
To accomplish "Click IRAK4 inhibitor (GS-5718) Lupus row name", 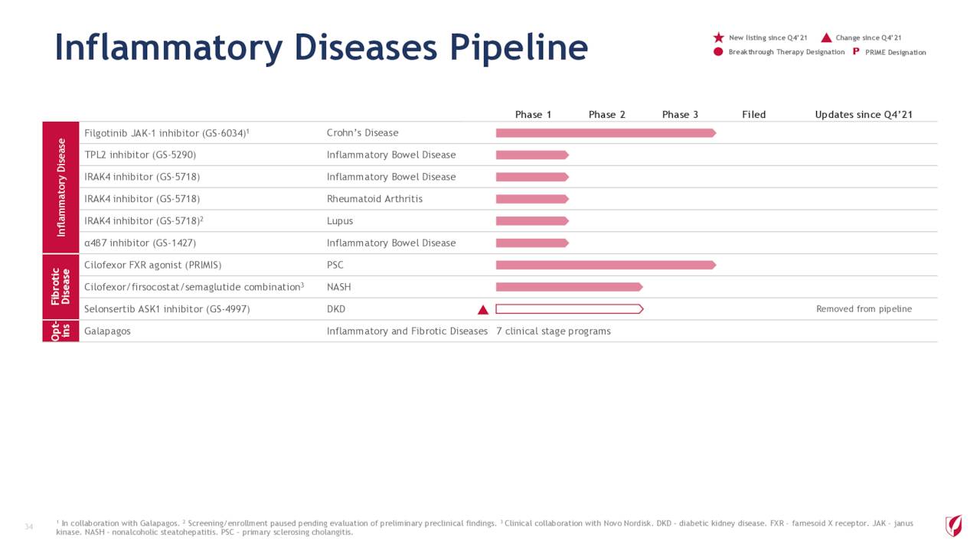I will pos(144,221).
